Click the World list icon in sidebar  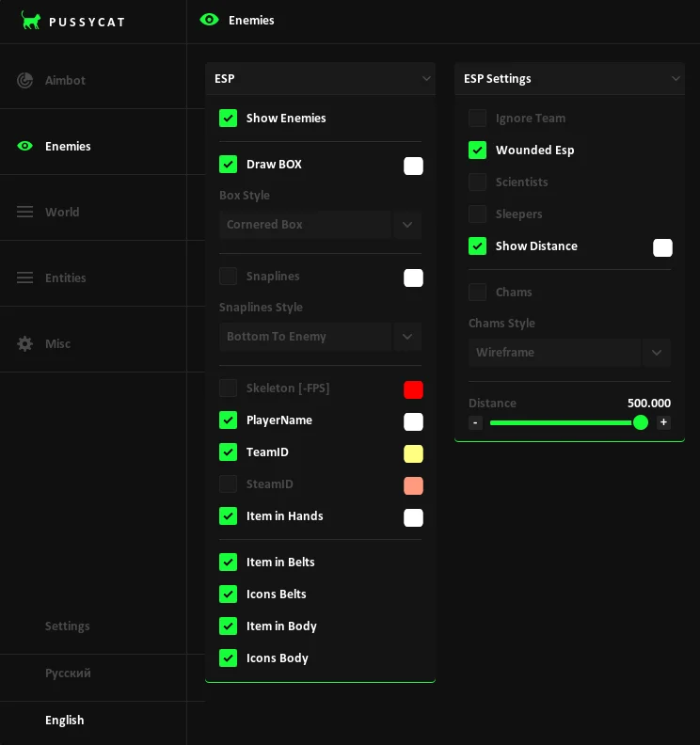pyautogui.click(x=24, y=212)
